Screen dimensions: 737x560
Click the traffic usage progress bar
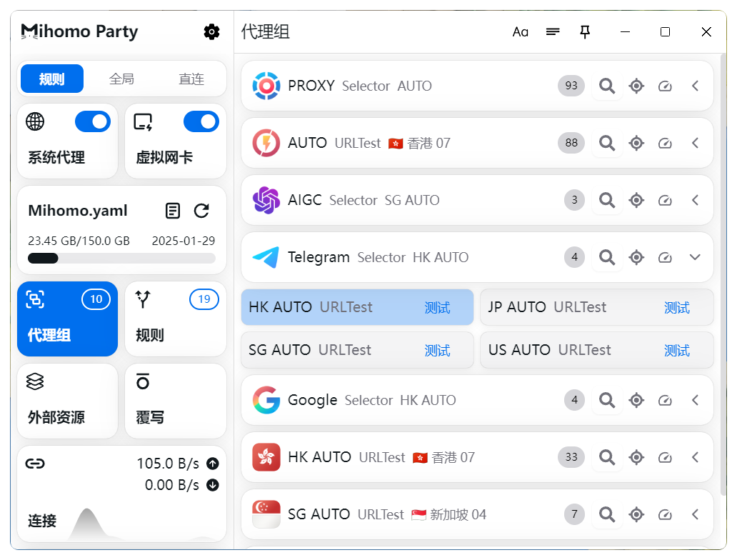(121, 259)
